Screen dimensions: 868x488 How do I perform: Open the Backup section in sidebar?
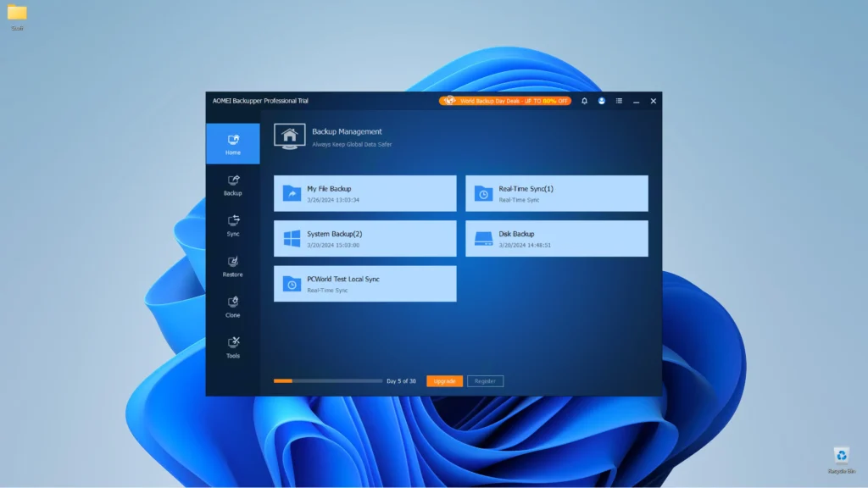click(x=232, y=185)
